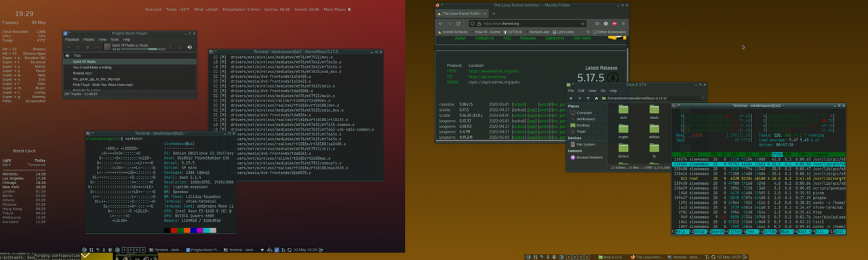Open a new Firefox tab with plus button
This screenshot has height=260, width=868.
494,14
